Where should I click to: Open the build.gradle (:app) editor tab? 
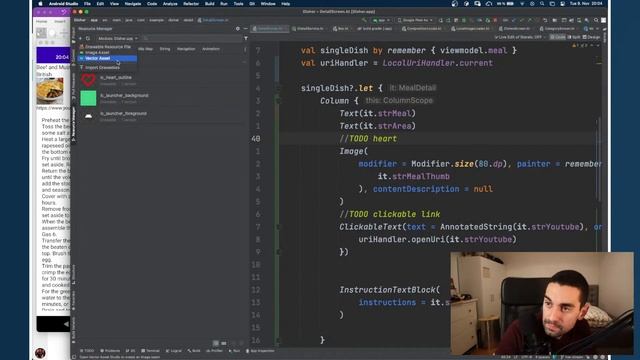point(375,29)
